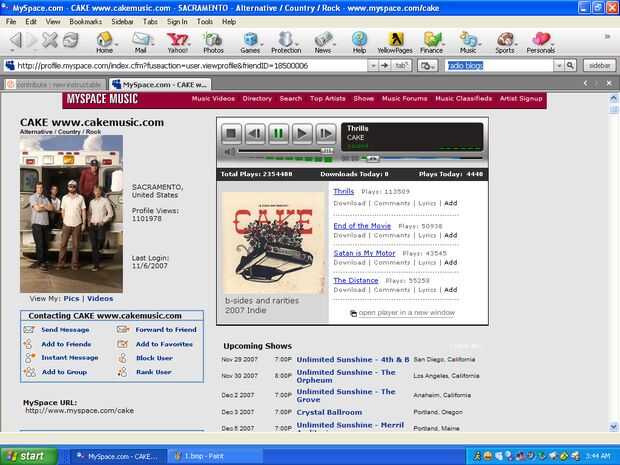Click the Stop loading X icon

(x=50, y=40)
